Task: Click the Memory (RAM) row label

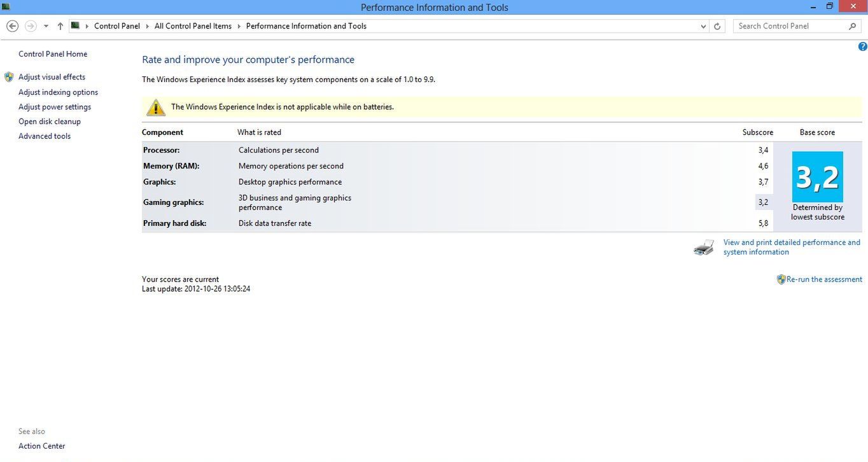Action: point(171,166)
